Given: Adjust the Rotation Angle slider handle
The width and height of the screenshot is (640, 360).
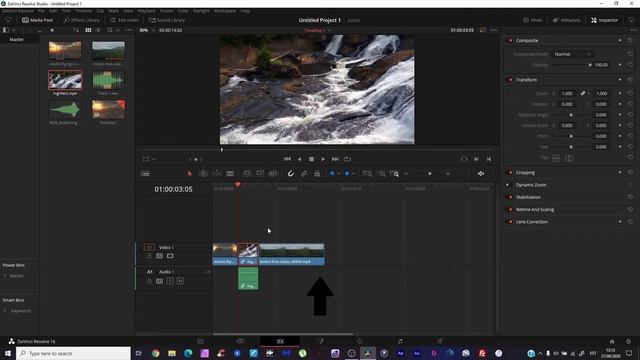Looking at the screenshot, I should tap(571, 115).
